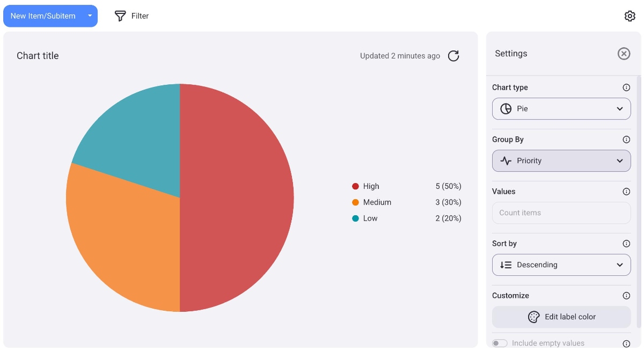Click the Values info icon
Screen dimensions: 644x351
(x=626, y=192)
